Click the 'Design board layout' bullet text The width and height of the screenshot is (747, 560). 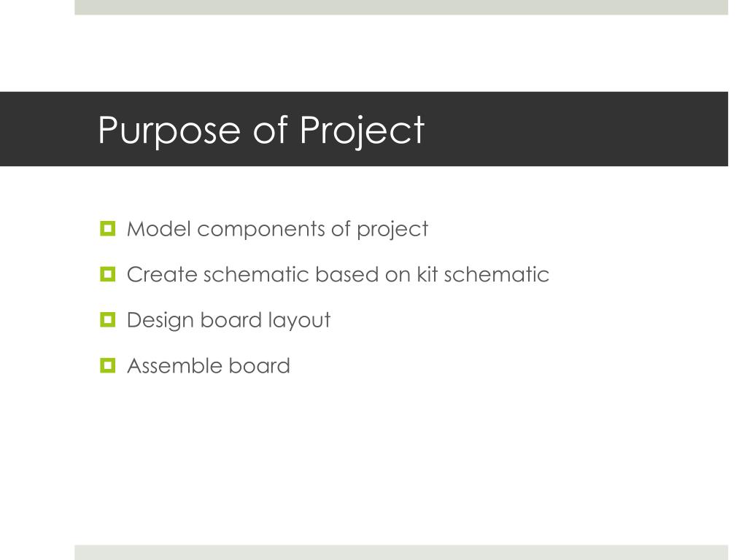(x=228, y=321)
